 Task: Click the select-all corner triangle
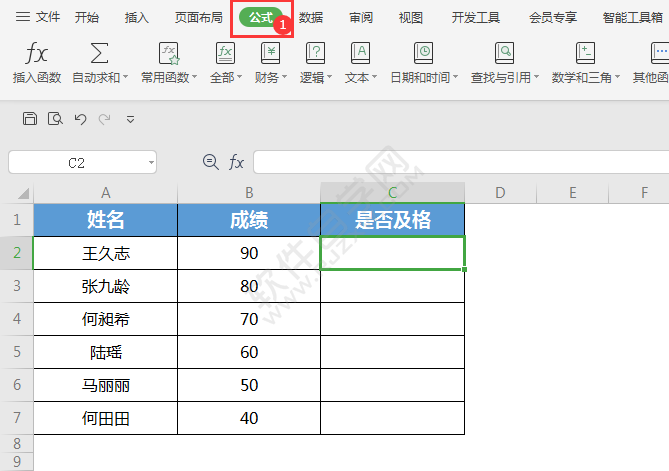click(23, 194)
